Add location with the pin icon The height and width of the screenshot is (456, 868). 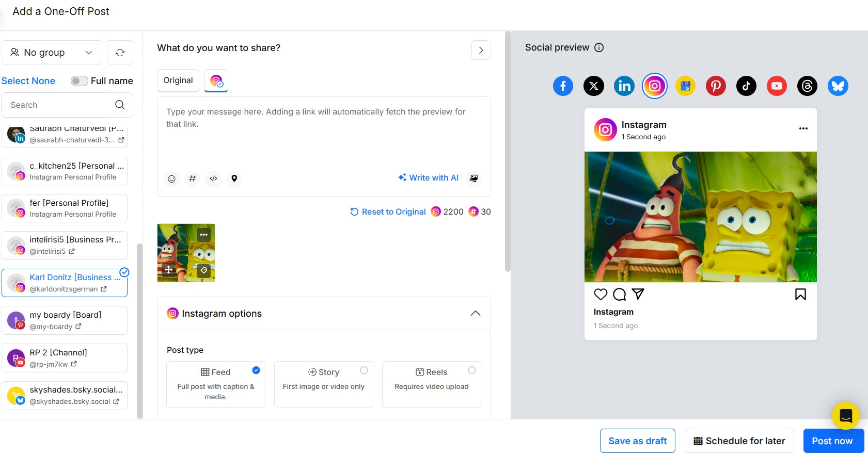pos(234,178)
